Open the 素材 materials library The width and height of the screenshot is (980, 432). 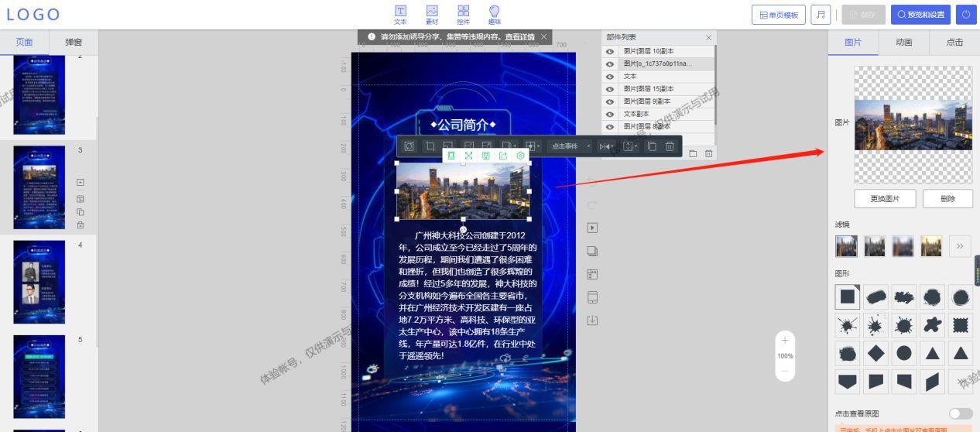(x=432, y=14)
